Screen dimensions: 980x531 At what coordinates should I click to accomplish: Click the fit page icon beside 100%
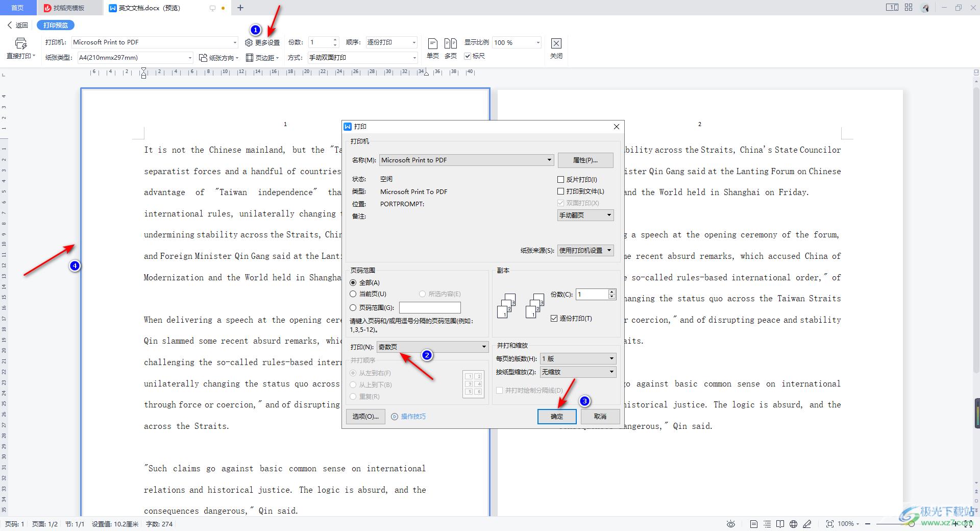(830, 524)
